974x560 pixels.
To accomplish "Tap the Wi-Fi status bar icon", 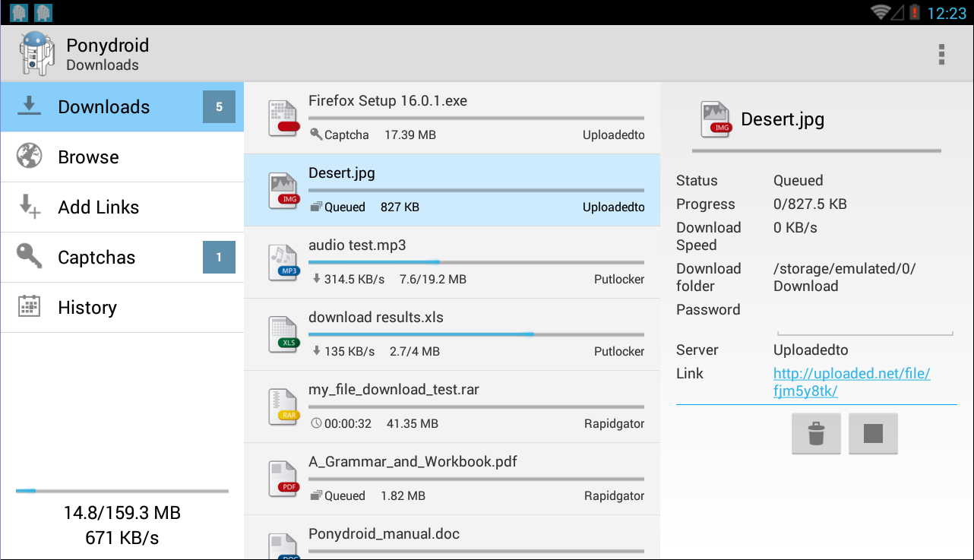I will point(881,12).
